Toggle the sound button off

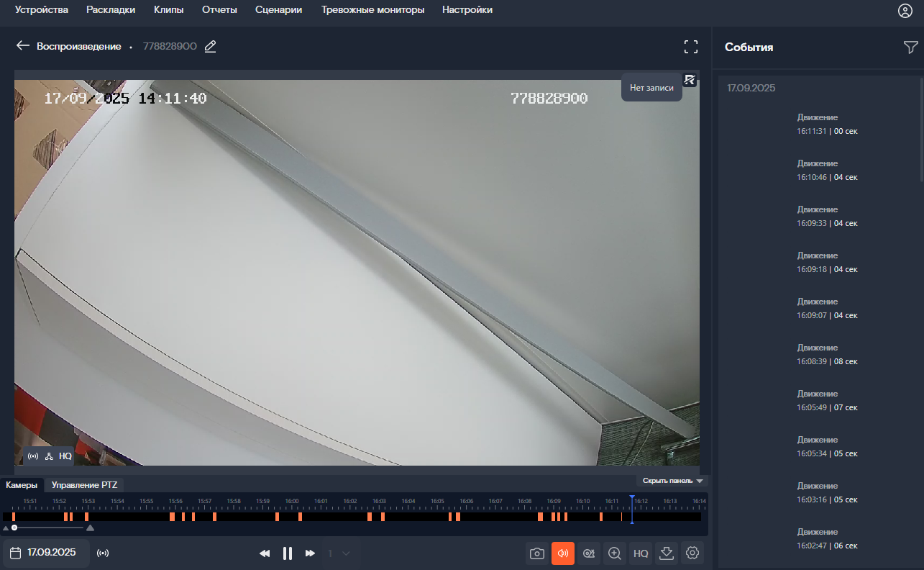coord(563,553)
